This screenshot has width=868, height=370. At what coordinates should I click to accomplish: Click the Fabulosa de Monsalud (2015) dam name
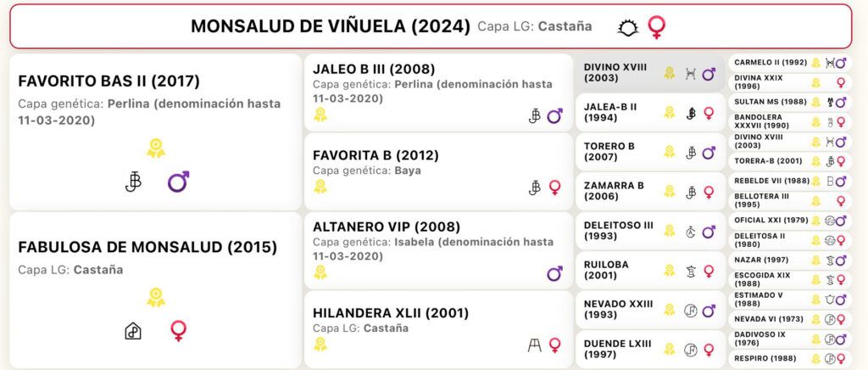(147, 247)
